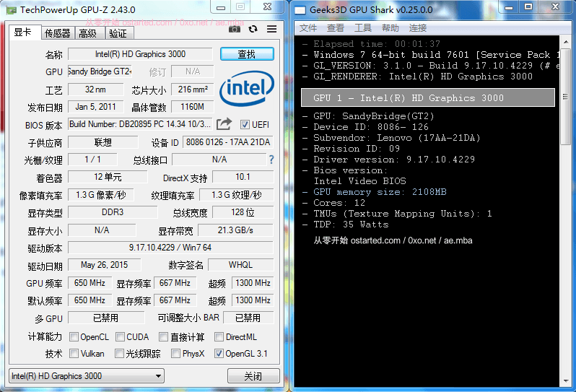The image size is (576, 392).
Task: Click the GPU Shark title bar icon
Action: [x=300, y=10]
